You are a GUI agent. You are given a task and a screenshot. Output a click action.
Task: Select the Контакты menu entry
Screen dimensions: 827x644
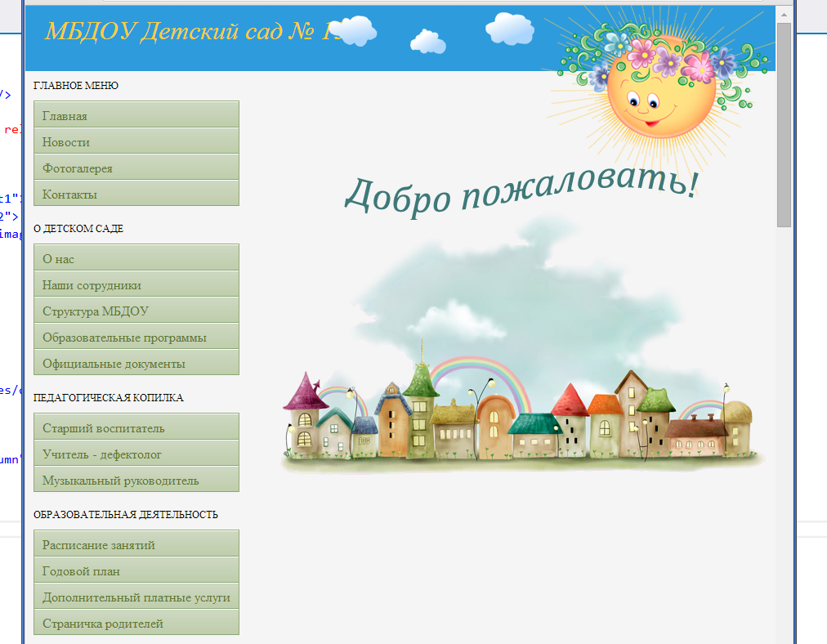136,194
